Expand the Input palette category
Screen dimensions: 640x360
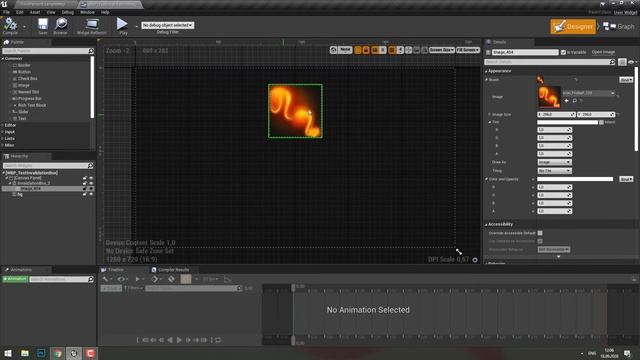(3, 132)
